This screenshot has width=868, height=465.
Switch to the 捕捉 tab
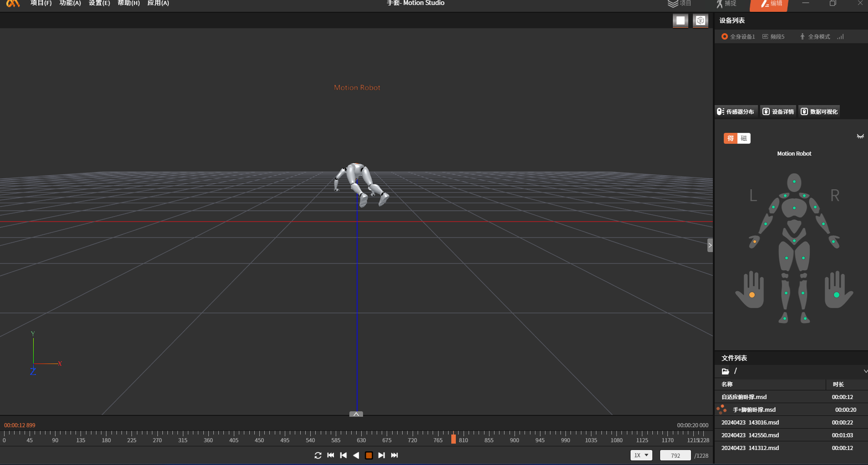727,4
